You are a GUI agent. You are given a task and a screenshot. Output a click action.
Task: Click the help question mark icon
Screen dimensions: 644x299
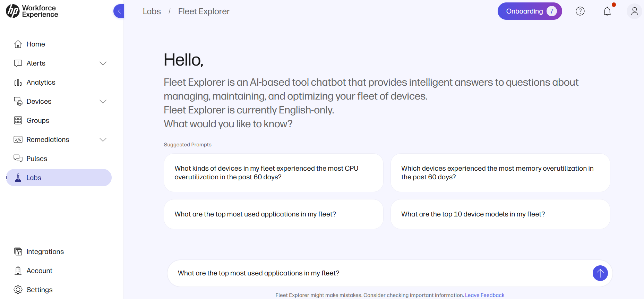[x=580, y=11]
